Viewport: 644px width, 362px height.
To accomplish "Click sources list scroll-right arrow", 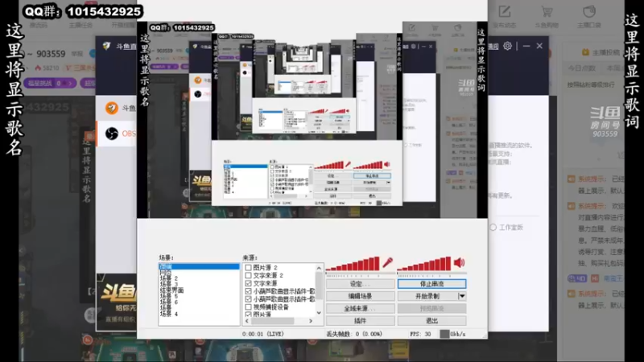I will pos(311,320).
